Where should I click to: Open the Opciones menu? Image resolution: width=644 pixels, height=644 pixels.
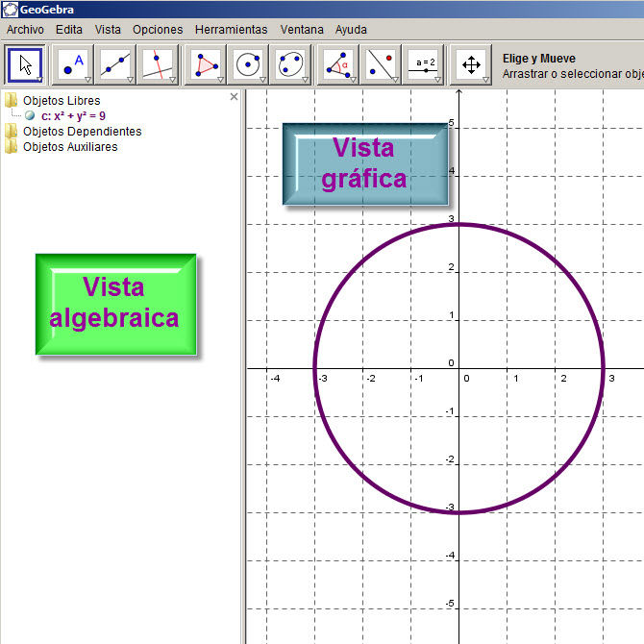pos(158,30)
